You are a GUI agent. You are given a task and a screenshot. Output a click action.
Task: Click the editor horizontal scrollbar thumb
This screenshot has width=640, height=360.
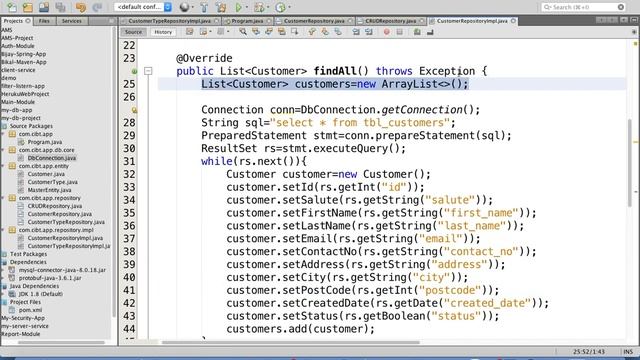click(x=291, y=342)
